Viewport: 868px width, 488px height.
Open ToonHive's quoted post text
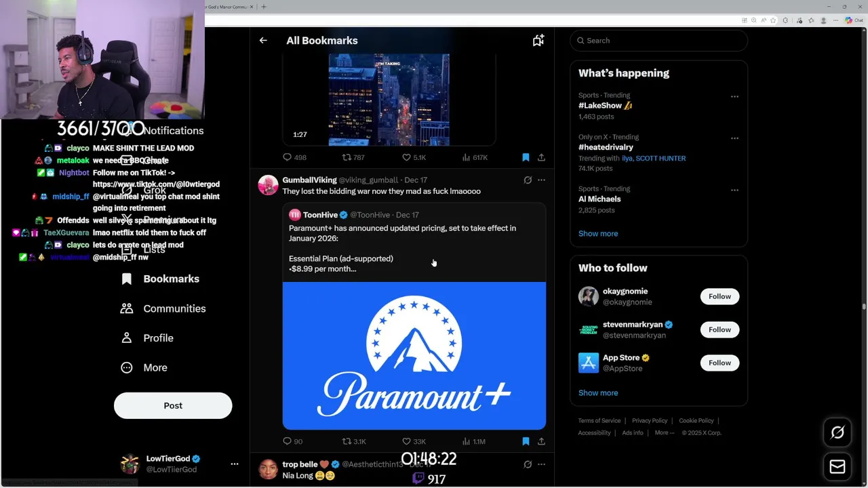point(402,248)
